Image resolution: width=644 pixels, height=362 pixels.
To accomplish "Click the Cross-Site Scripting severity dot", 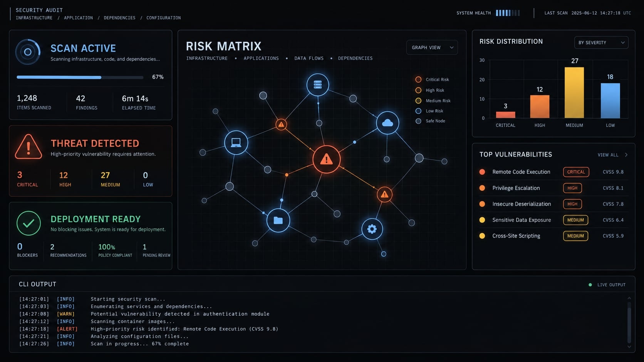I will pos(482,236).
